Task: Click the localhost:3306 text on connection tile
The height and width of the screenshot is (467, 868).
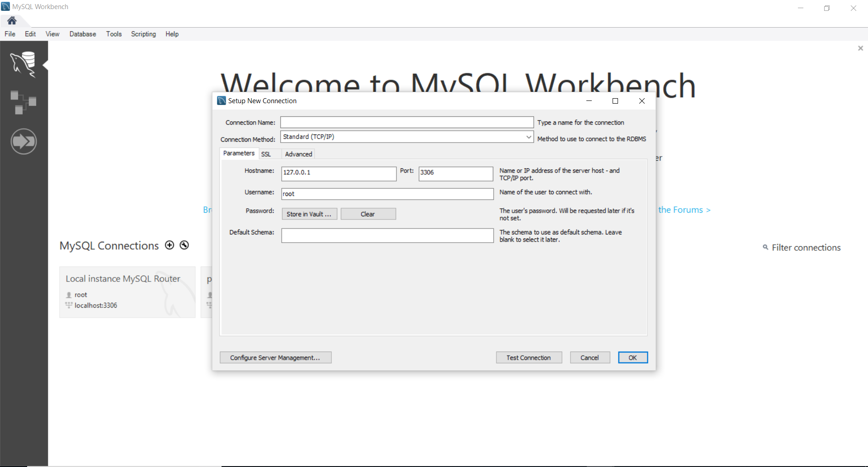Action: click(x=96, y=305)
